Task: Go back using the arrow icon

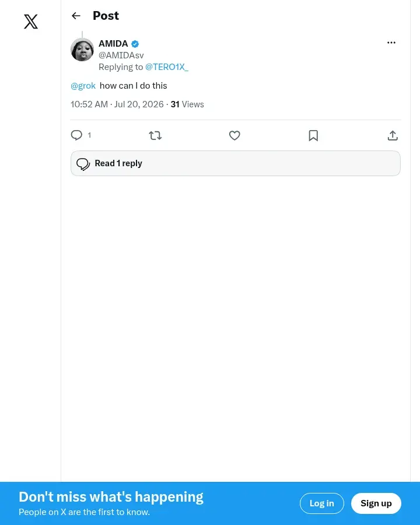Action: (x=76, y=16)
